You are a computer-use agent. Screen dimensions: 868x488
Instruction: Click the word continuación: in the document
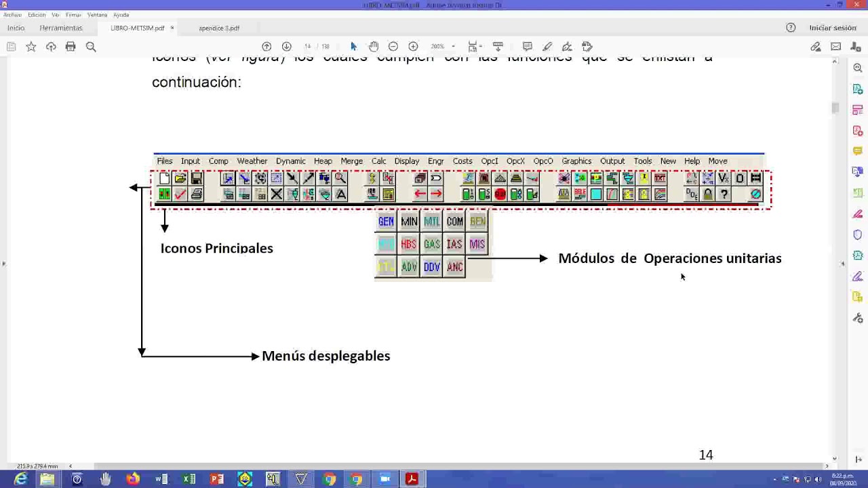point(197,82)
